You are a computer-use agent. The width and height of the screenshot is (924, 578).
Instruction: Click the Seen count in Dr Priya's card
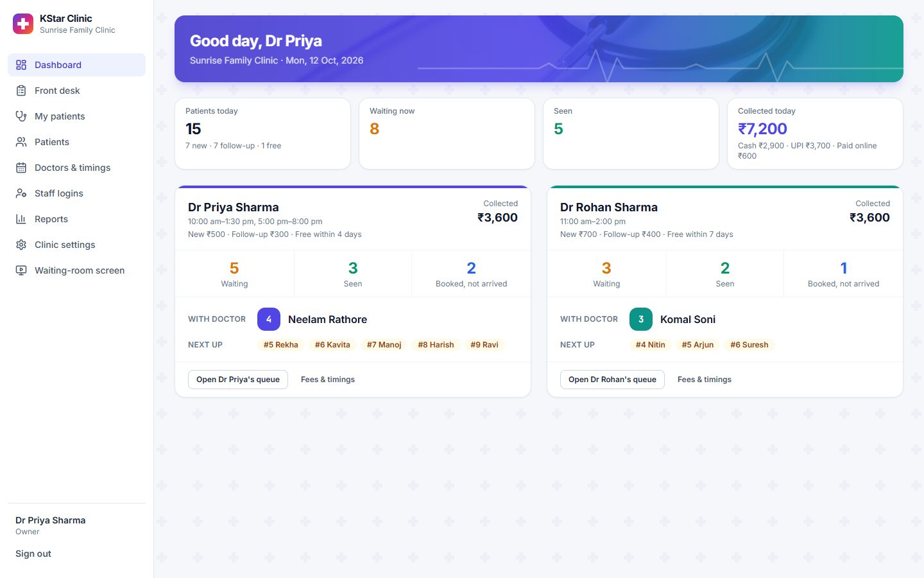coord(353,274)
